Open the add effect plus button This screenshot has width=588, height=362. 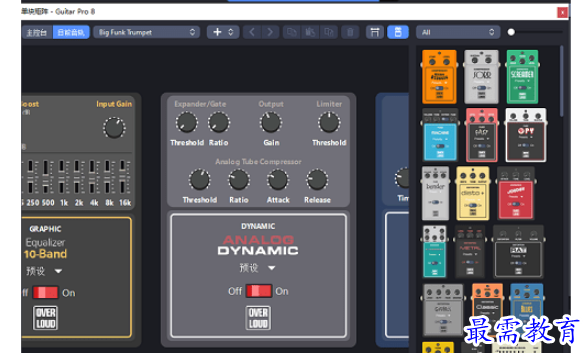click(x=218, y=32)
